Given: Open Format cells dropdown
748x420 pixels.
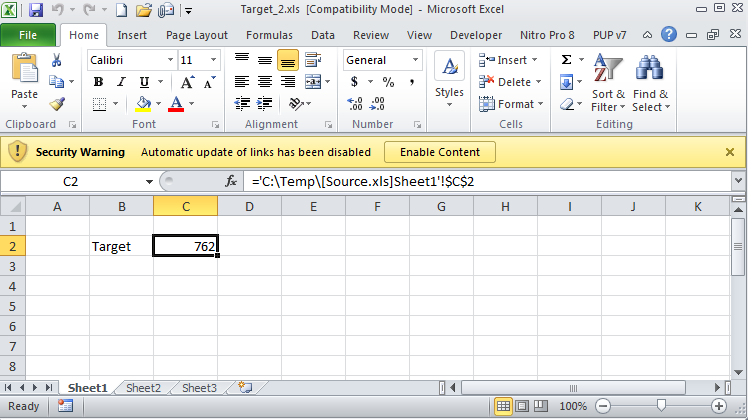Looking at the screenshot, I should [x=541, y=104].
